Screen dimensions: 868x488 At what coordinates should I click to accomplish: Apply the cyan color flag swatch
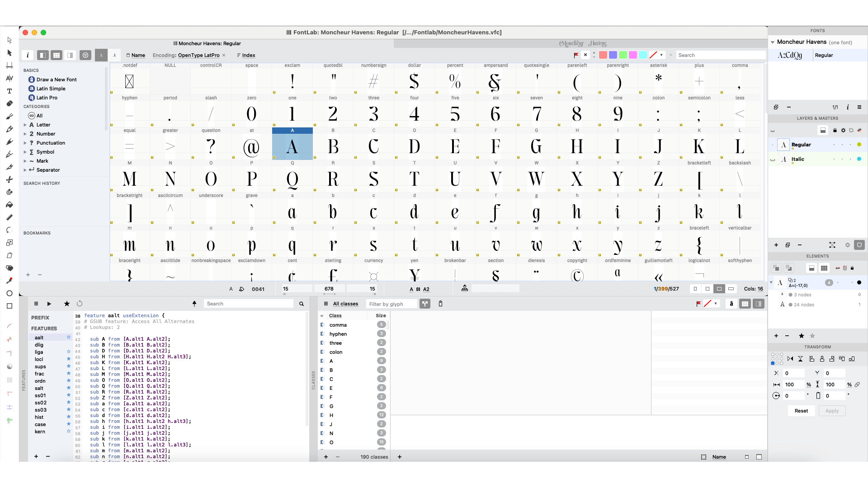pos(643,55)
